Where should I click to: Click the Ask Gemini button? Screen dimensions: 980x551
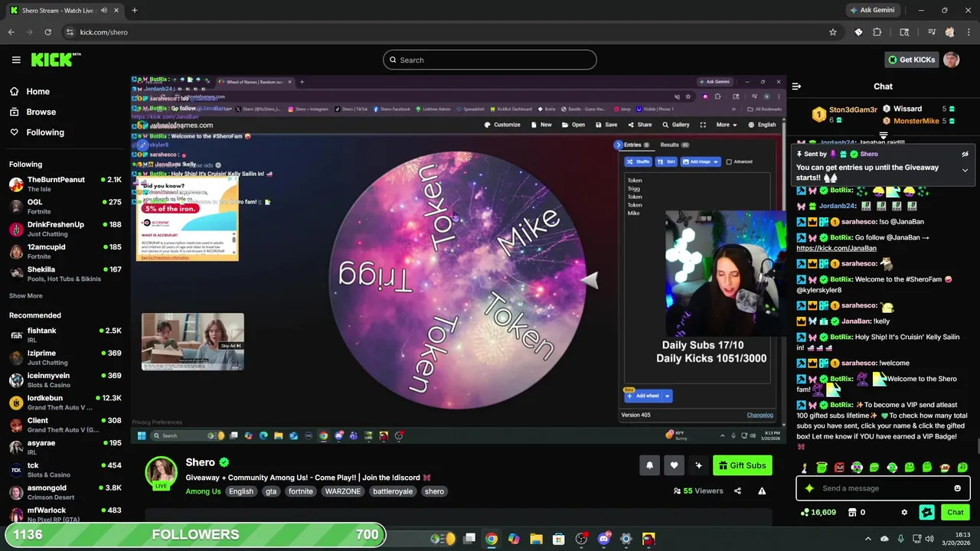[872, 10]
